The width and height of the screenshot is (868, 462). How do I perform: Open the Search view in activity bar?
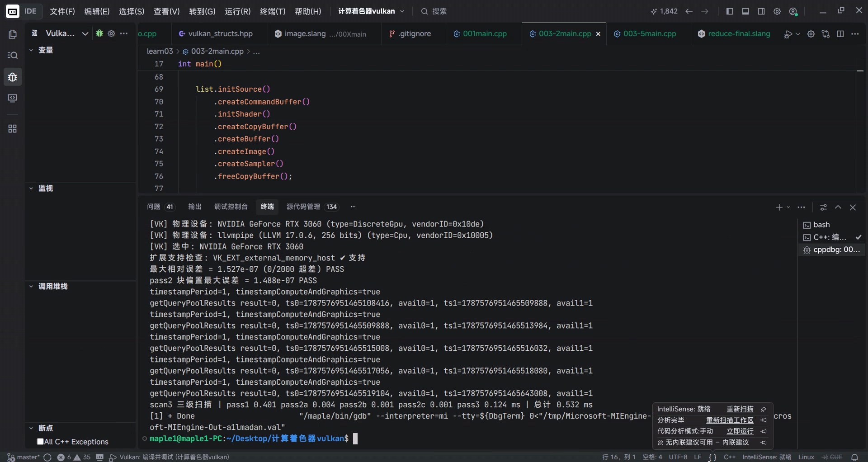coord(13,55)
